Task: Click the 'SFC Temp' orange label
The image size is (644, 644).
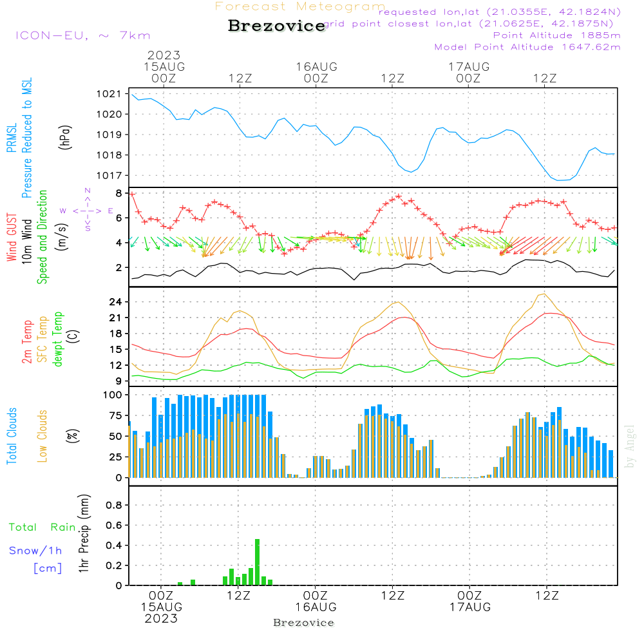Action: [x=43, y=339]
